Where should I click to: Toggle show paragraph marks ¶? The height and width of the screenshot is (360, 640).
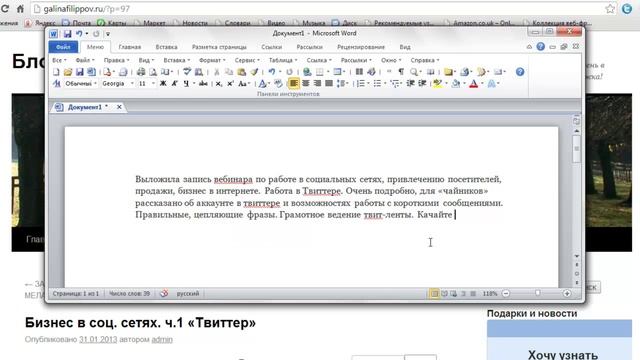click(401, 72)
